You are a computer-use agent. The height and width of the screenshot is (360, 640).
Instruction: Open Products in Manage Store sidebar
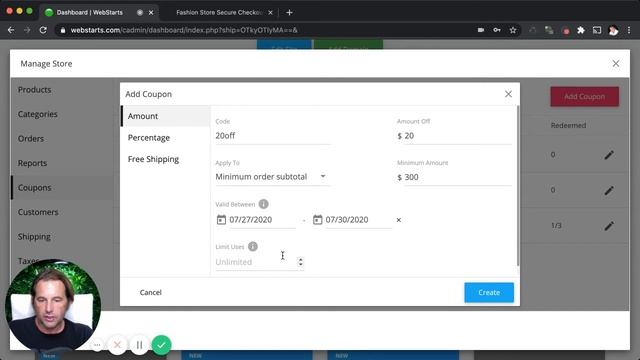(34, 90)
